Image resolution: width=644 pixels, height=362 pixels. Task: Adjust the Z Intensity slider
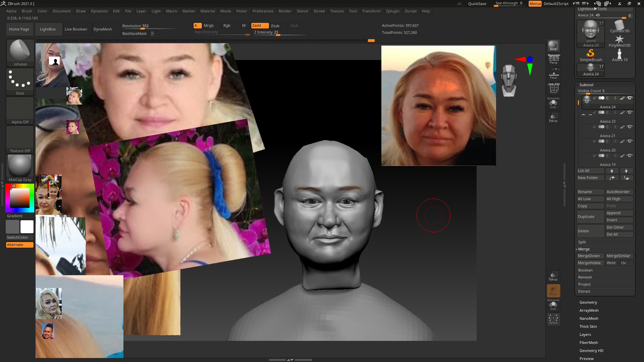click(x=280, y=33)
